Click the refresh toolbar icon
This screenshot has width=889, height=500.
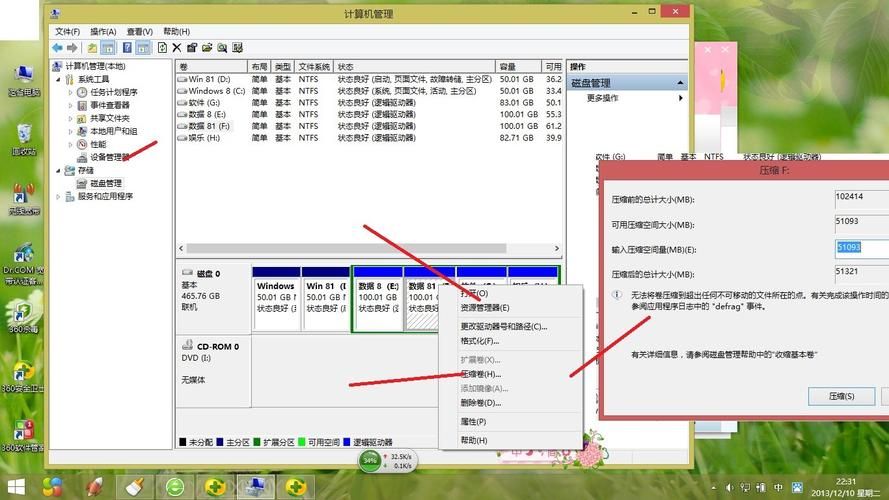pos(162,48)
